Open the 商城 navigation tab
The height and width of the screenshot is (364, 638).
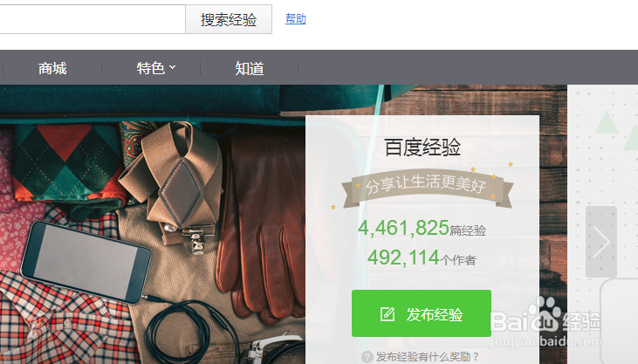[x=52, y=68]
